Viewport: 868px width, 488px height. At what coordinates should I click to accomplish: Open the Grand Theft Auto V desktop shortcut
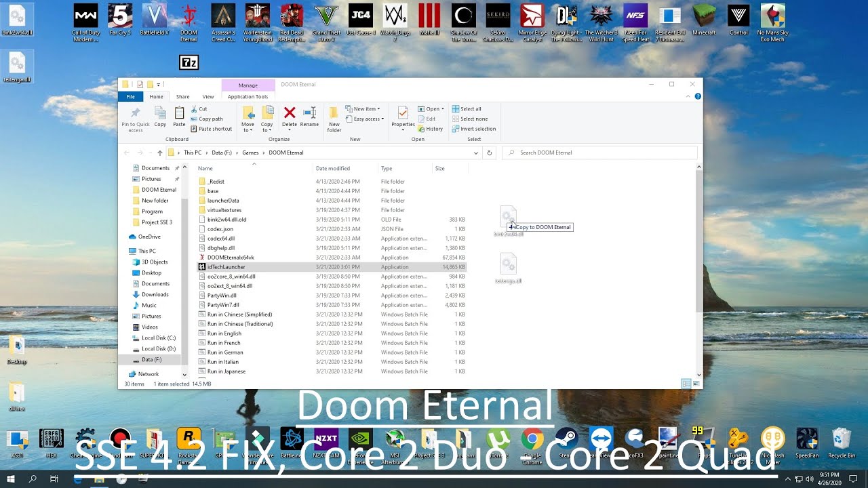326,23
